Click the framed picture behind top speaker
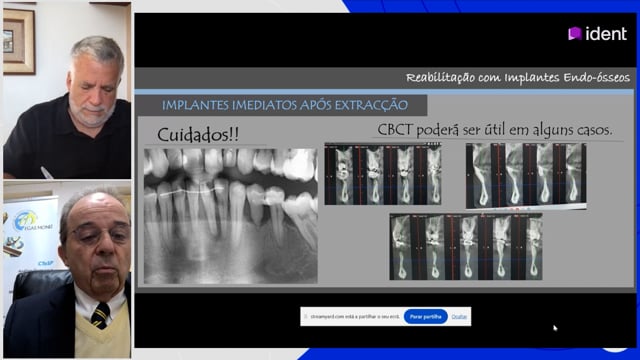Screen dimensions: 640x360 click(x=19, y=42)
